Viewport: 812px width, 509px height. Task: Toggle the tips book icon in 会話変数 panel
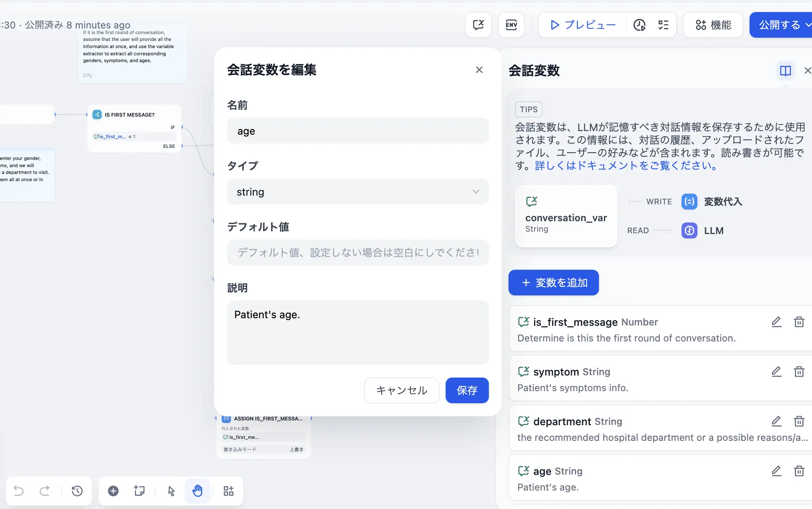[x=786, y=71]
